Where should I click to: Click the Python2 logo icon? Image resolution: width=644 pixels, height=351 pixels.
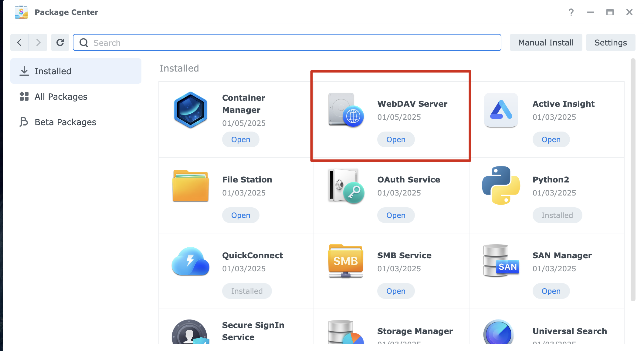pos(501,186)
